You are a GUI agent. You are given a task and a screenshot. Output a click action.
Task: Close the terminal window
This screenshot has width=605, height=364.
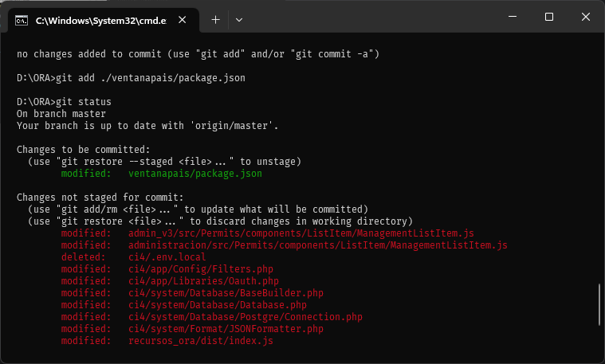[x=585, y=17]
